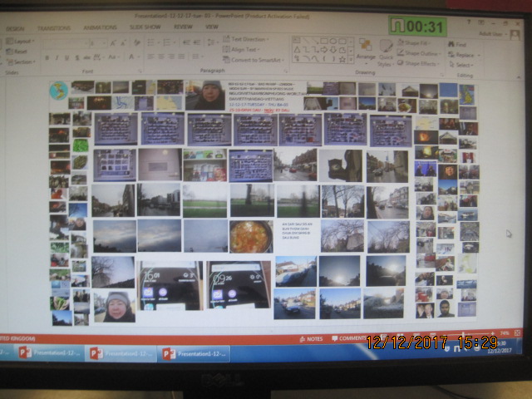This screenshot has height=399, width=532.
Task: Click the Bullets list icon
Action: point(151,42)
